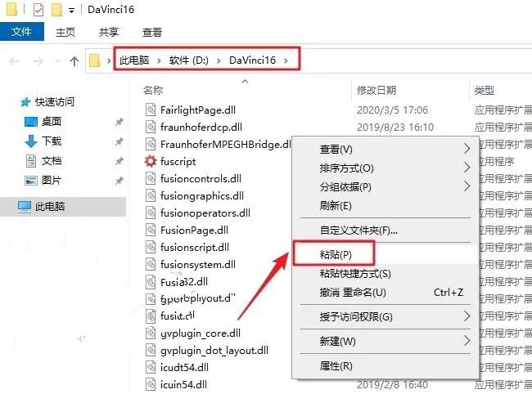The height and width of the screenshot is (394, 532).
Task: Click the New Folder quick access icon
Action: point(56,10)
